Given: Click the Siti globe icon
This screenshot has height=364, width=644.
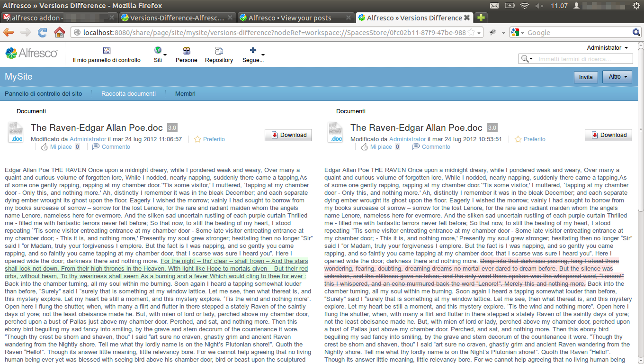Looking at the screenshot, I should click(x=158, y=50).
